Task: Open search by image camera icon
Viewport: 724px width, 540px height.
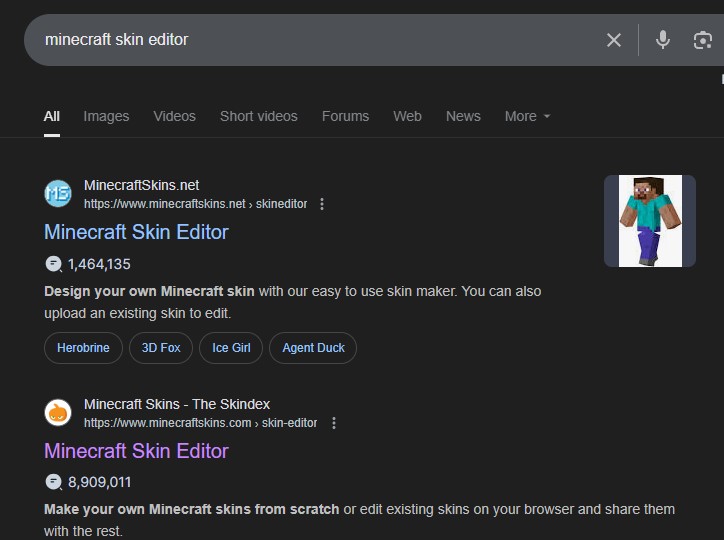Action: click(x=702, y=40)
